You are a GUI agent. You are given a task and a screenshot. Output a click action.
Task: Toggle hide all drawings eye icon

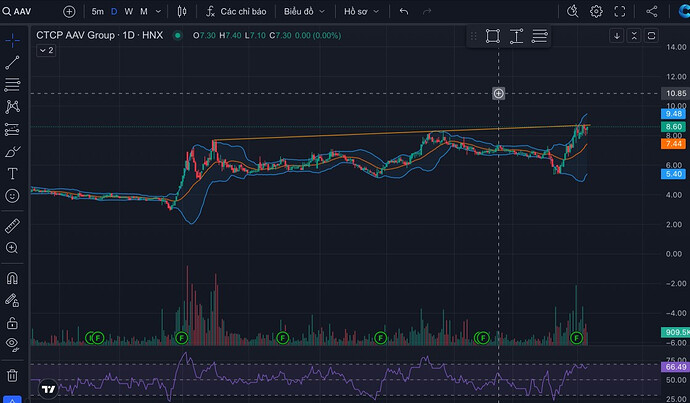[x=13, y=344]
